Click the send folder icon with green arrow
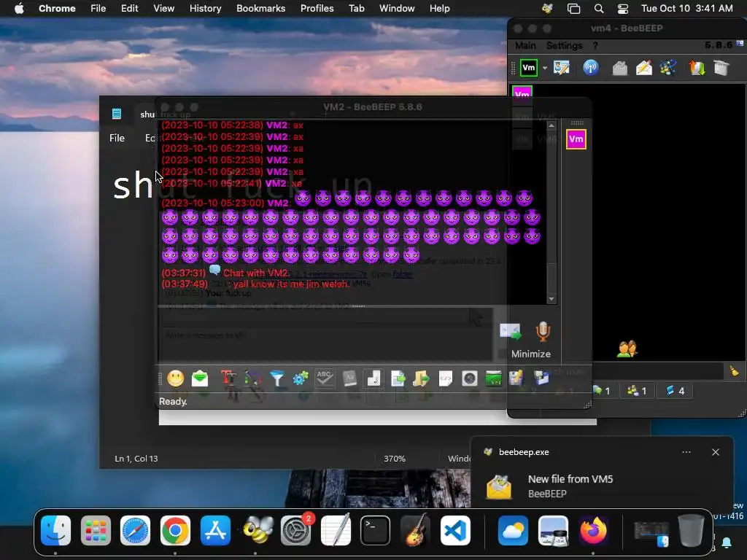 (421, 378)
